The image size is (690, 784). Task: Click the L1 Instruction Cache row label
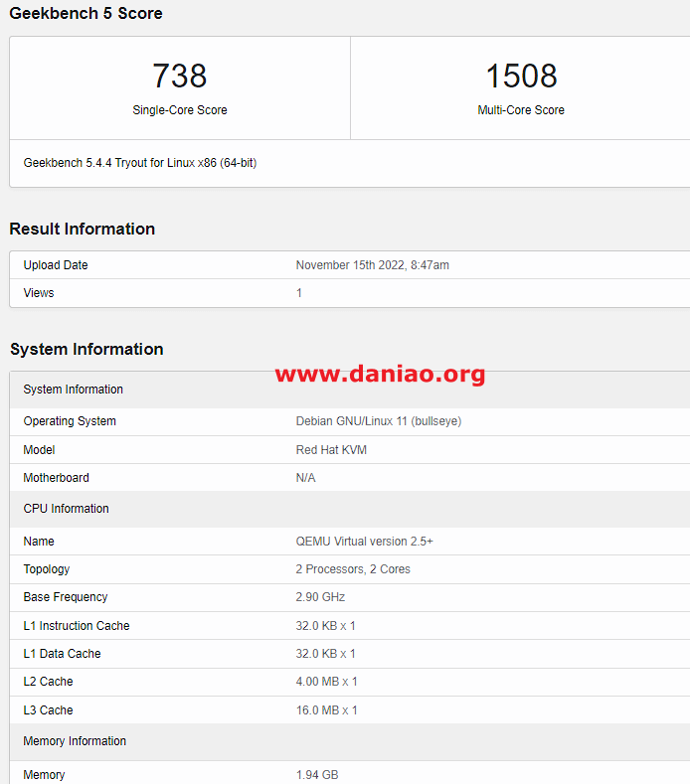(x=77, y=626)
